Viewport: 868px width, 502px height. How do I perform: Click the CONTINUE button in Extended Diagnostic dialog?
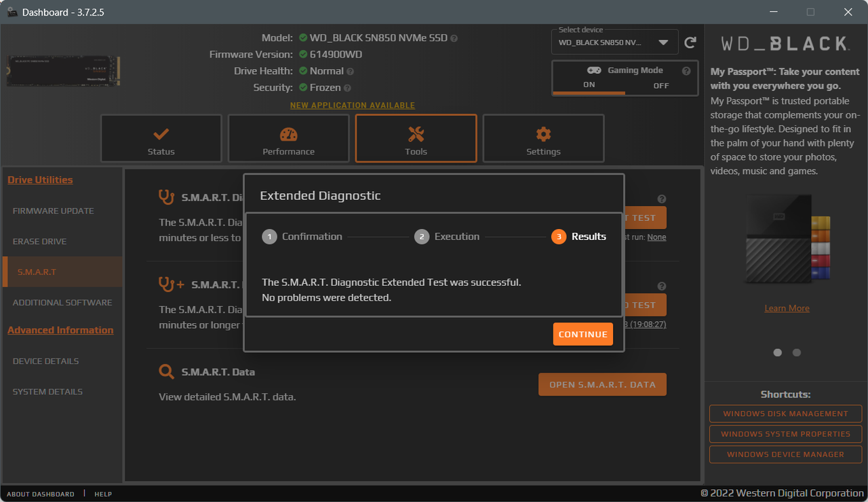(x=583, y=334)
